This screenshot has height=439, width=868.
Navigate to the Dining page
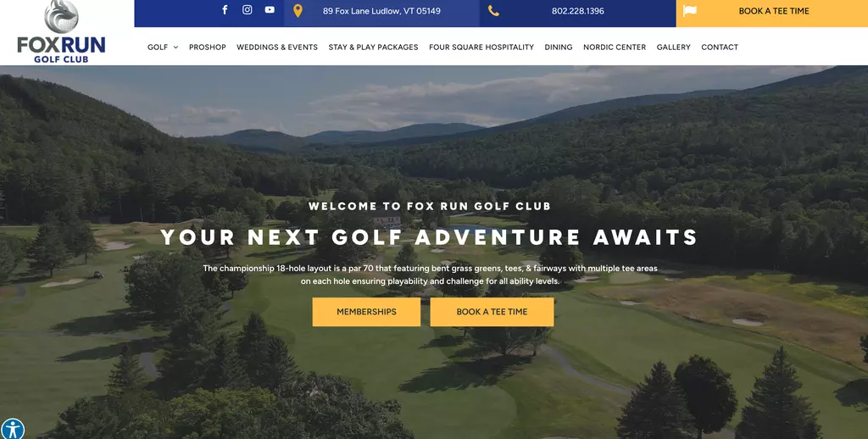coord(559,47)
